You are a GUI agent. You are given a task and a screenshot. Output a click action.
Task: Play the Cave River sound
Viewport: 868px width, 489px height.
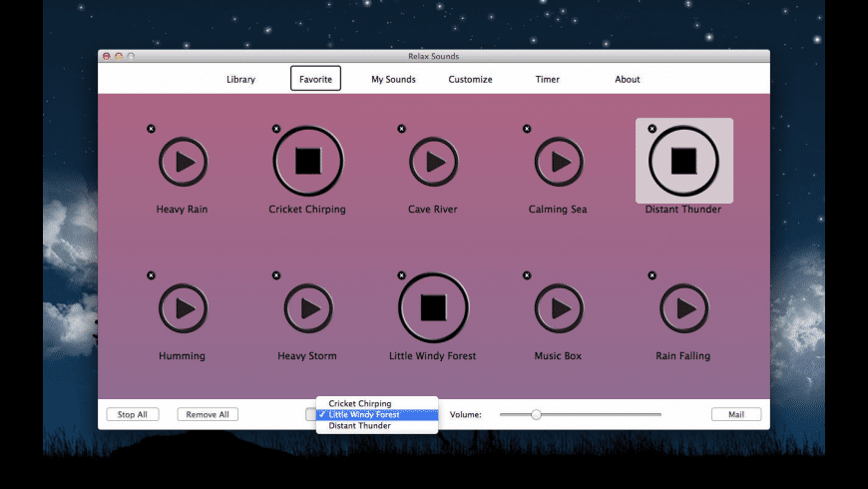433,162
